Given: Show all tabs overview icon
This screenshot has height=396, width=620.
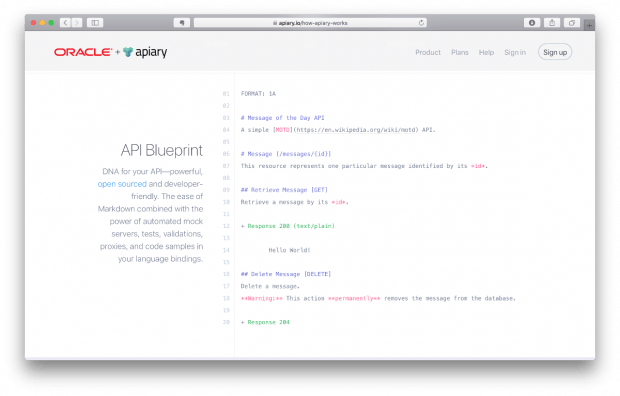Looking at the screenshot, I should 572,23.
